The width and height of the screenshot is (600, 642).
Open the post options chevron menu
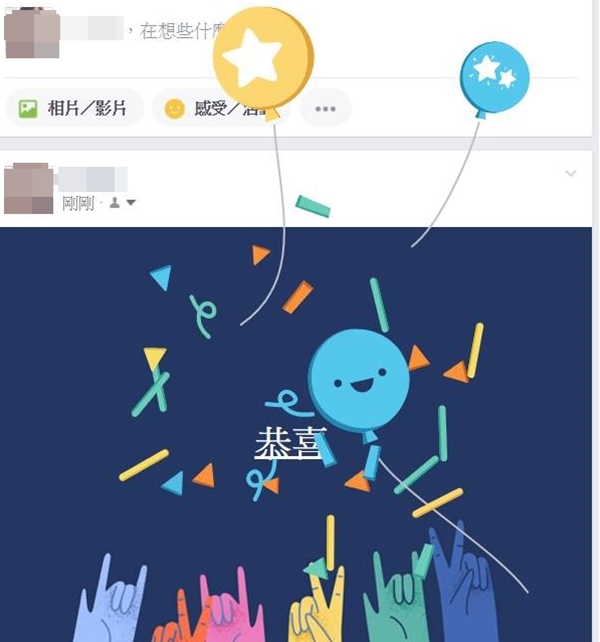click(571, 173)
